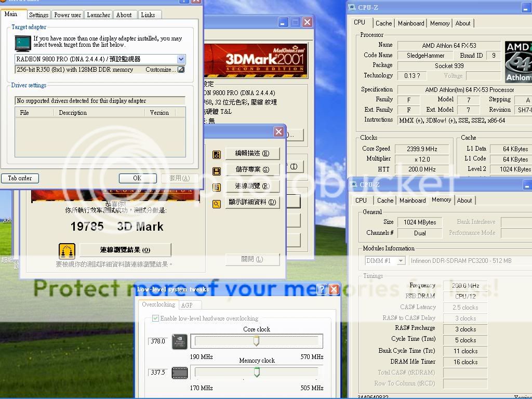Switch to the Power user tab
Viewport: 532px width, 399px height.
68,15
